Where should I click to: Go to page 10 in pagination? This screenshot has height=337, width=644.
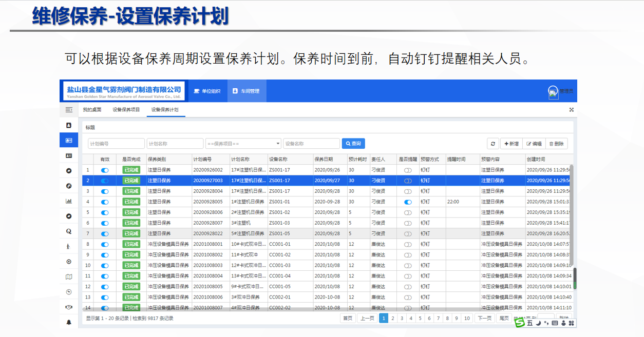(x=467, y=318)
